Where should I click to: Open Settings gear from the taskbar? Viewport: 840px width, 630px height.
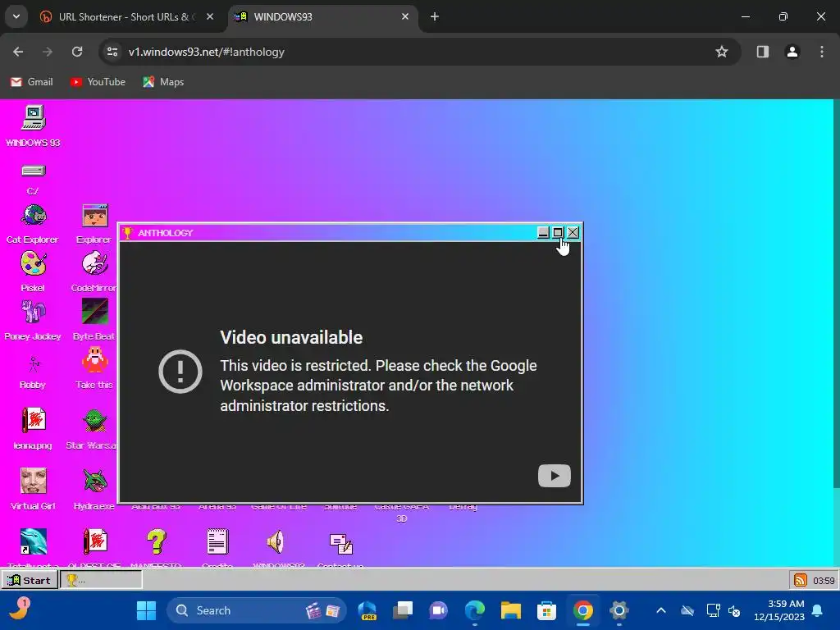[619, 610]
